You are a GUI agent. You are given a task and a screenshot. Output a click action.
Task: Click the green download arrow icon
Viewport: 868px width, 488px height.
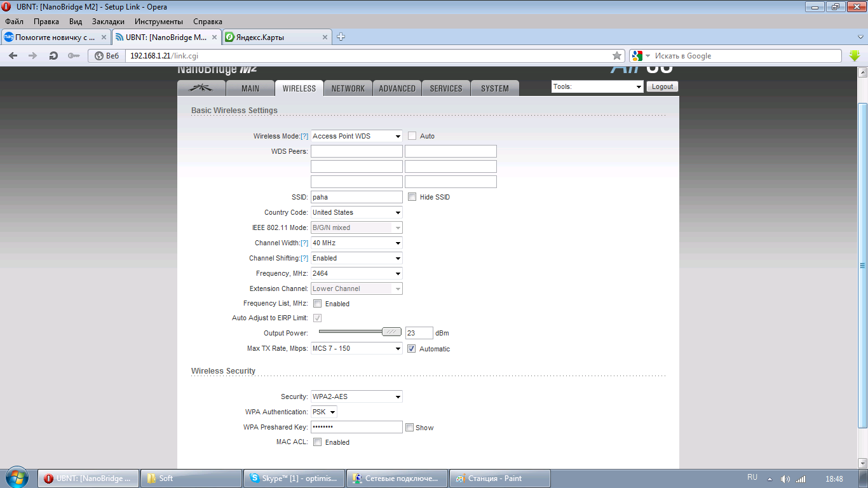pos(855,56)
